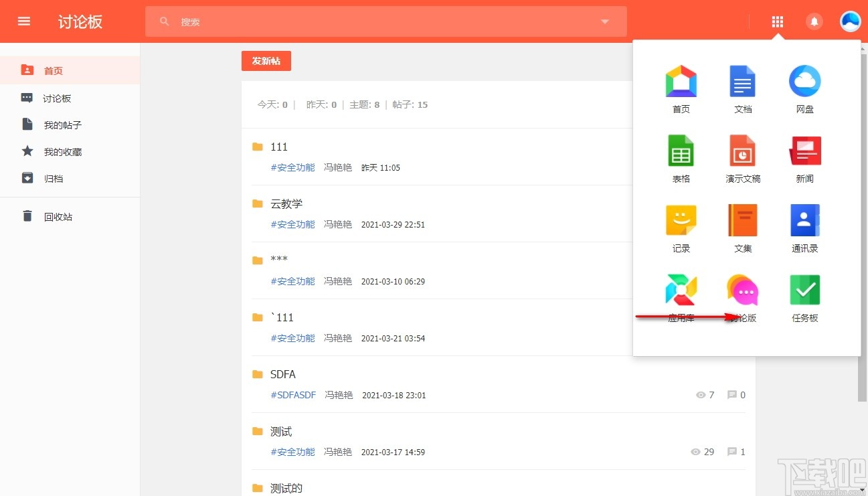Click the folder icon beside 测试的

pyautogui.click(x=257, y=488)
